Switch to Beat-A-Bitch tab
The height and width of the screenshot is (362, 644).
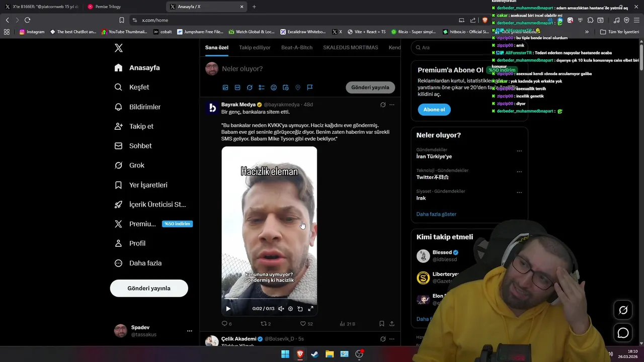pos(297,47)
